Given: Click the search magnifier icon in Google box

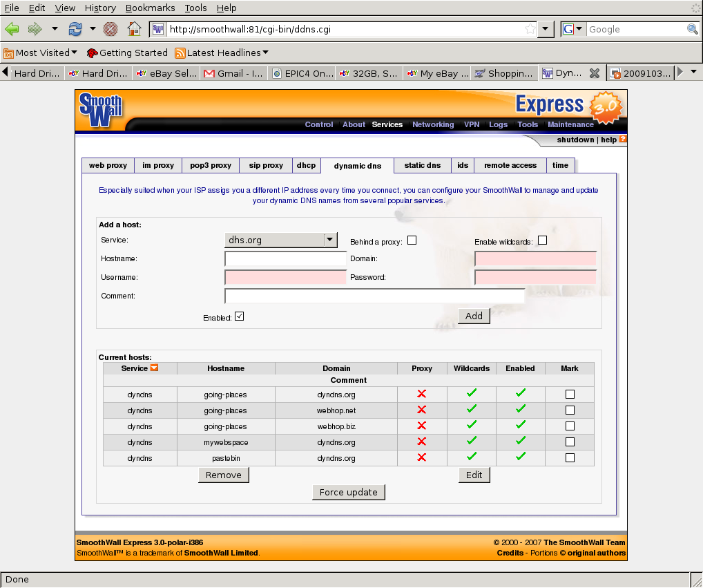Looking at the screenshot, I should tap(693, 29).
